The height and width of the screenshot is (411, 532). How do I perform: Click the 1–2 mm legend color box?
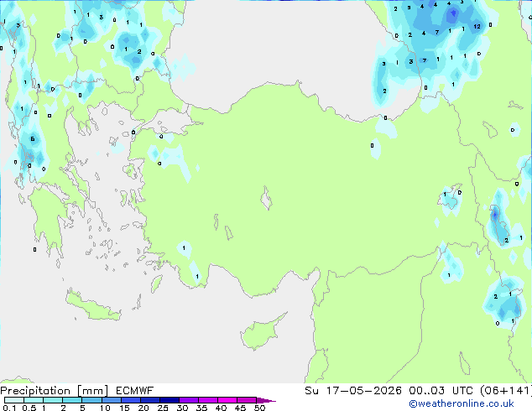pyautogui.click(x=53, y=400)
